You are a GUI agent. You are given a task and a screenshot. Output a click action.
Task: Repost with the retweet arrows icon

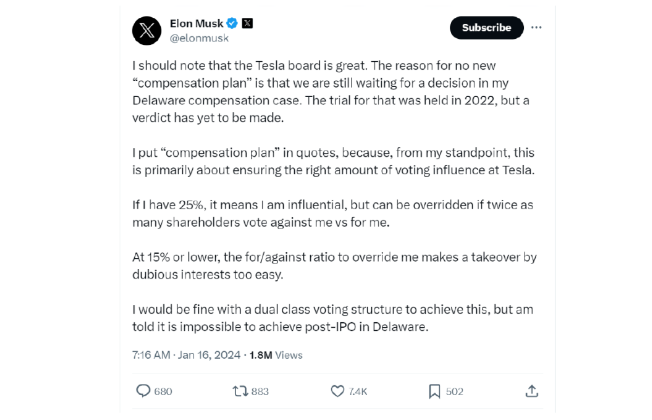[x=240, y=391]
